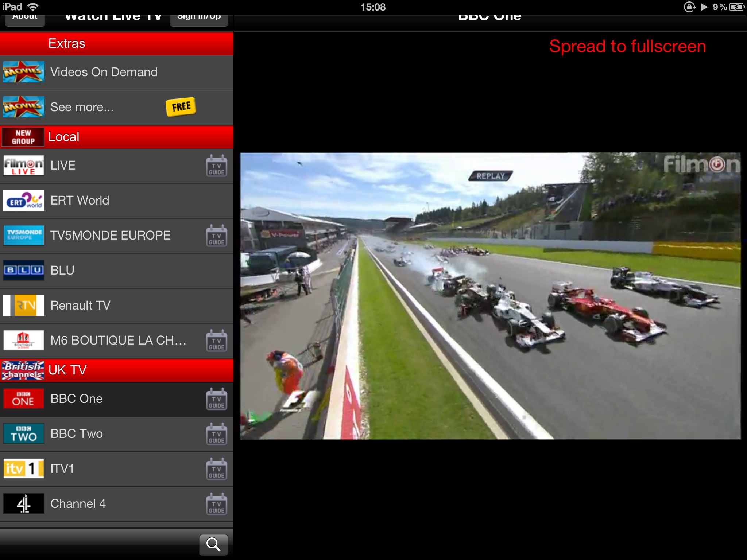Viewport: 747px width, 560px height.
Task: Tap the BLU channel logo
Action: coord(24,270)
